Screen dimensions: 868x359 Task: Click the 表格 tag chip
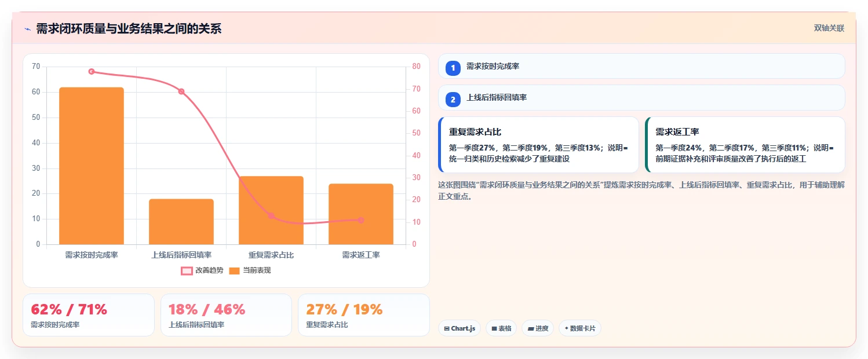pyautogui.click(x=501, y=328)
